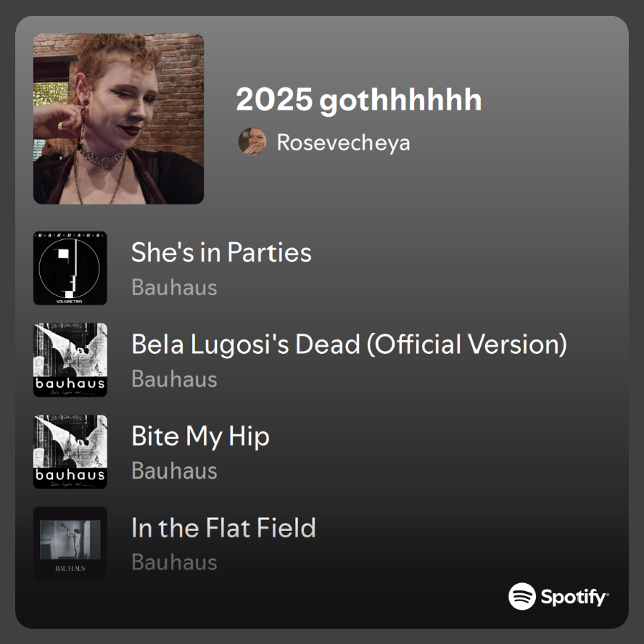This screenshot has width=644, height=644.
Task: Click the Spotify circular logo icon
Action: 522,597
